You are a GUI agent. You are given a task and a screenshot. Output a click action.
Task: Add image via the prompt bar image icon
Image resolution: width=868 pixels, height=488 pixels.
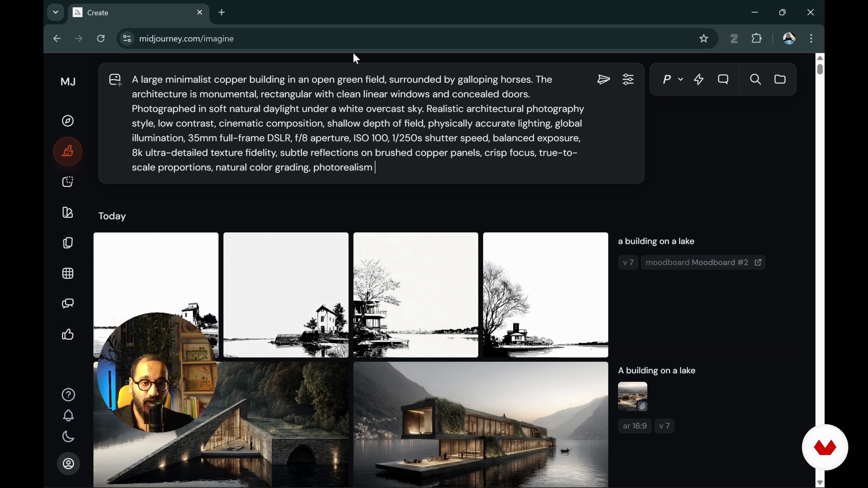[115, 80]
